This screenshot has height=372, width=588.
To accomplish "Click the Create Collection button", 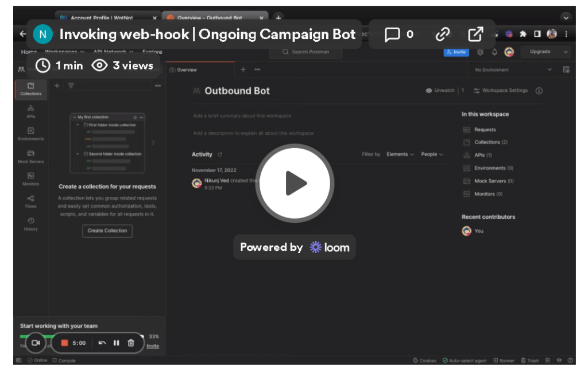I will [107, 231].
